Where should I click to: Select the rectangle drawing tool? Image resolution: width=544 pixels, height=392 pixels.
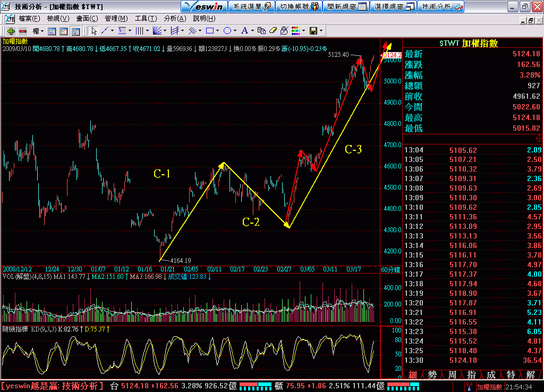tap(209, 31)
